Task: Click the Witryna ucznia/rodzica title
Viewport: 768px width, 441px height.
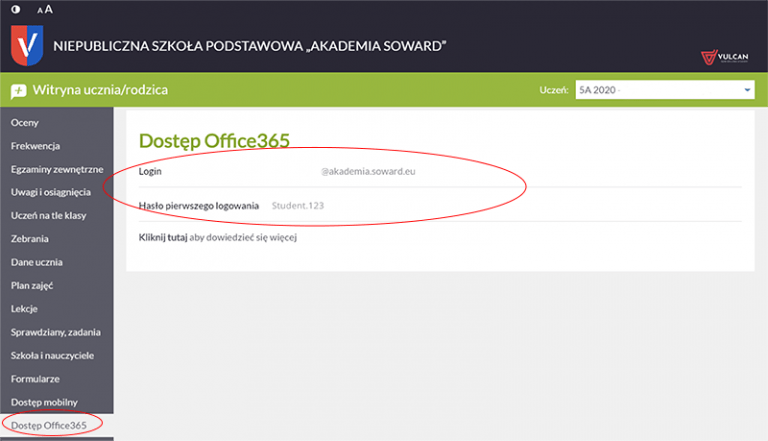Action: pyautogui.click(x=100, y=90)
